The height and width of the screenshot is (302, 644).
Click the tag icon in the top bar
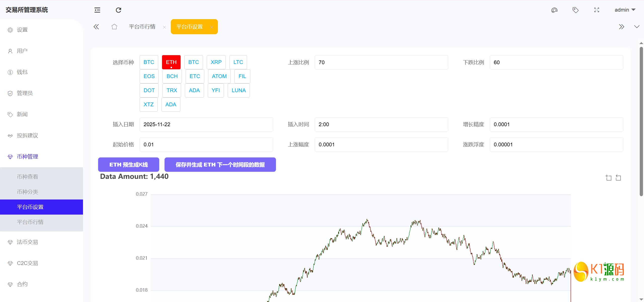tap(575, 10)
